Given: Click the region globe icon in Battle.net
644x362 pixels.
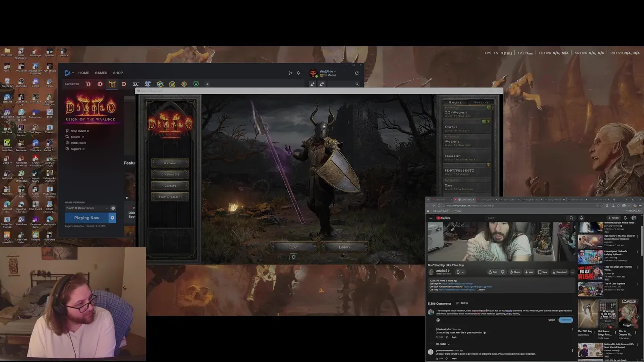Looking at the screenshot, I should [113, 208].
